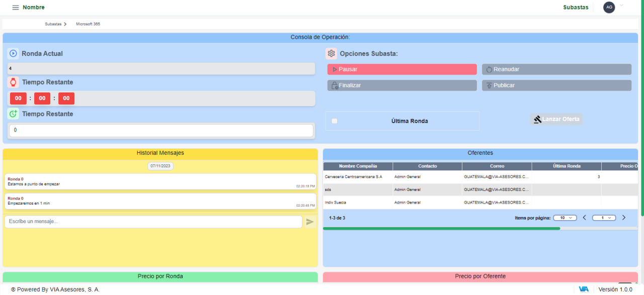This screenshot has height=295, width=644.
Task: Click the 1-3 de 3 pagination label
Action: tap(337, 218)
